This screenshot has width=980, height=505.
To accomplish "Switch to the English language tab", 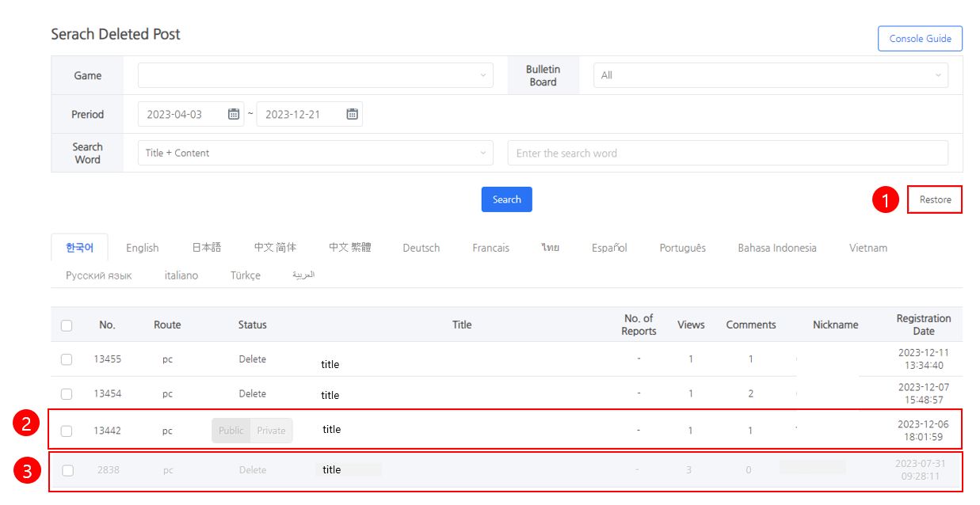I will click(142, 247).
